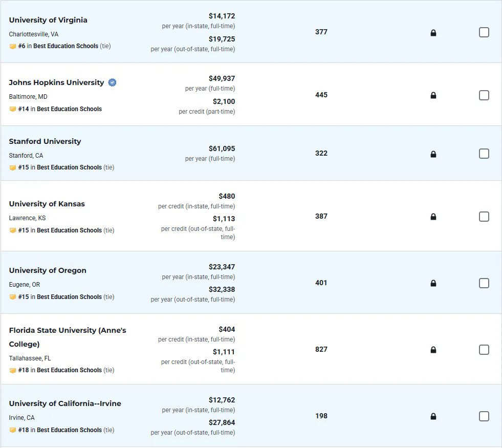Click the lock icon in University of Oregon row
The image size is (502, 448).
pyautogui.click(x=433, y=283)
